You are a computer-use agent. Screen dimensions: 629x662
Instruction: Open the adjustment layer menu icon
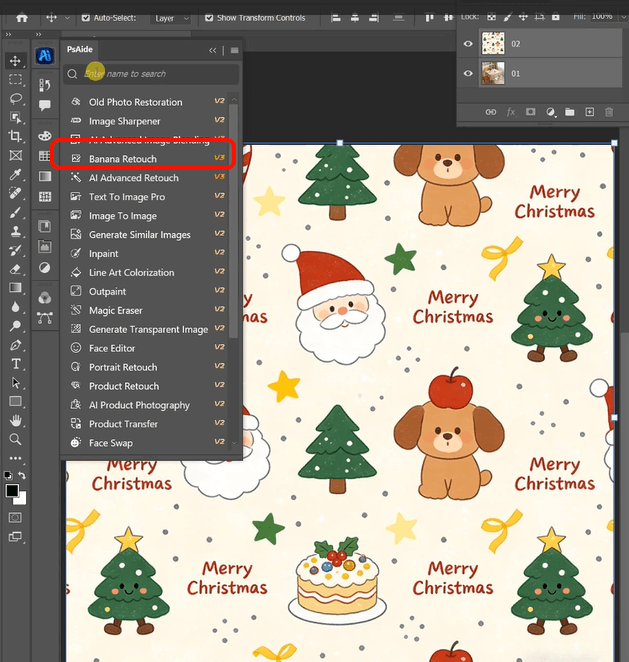coord(550,112)
